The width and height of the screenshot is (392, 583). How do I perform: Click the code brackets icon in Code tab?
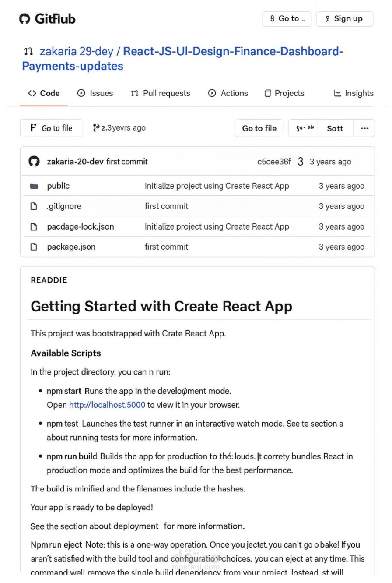[32, 93]
